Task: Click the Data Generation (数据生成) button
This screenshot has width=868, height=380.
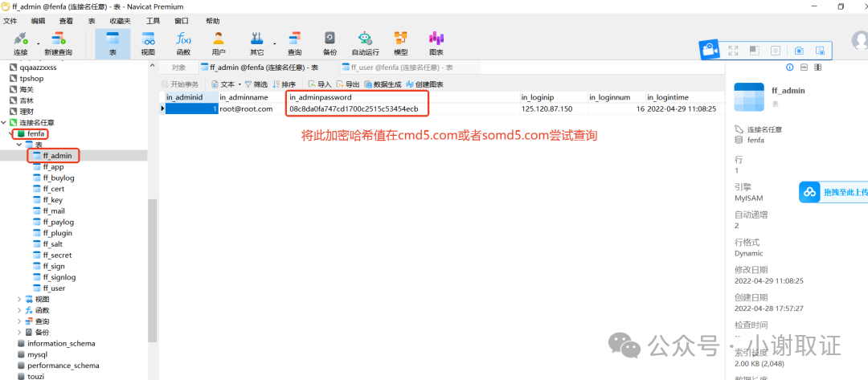Action: pos(383,84)
